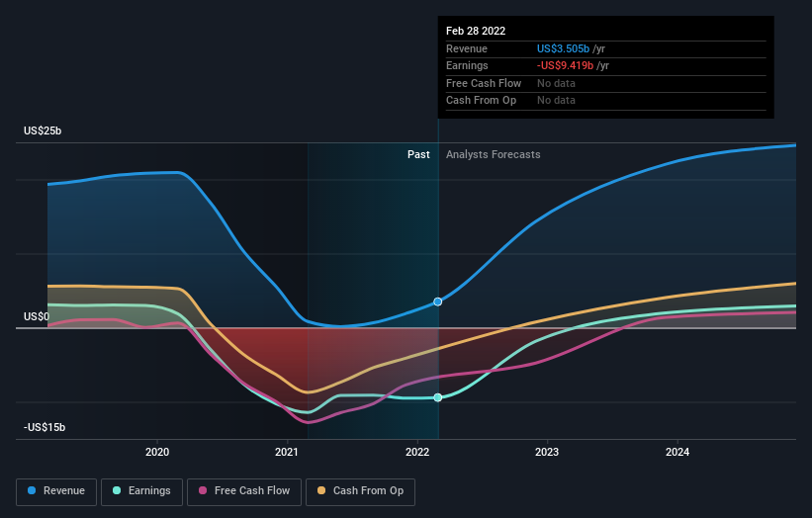
Task: Click the Free Cash Flow tooltip row label
Action: (x=484, y=83)
